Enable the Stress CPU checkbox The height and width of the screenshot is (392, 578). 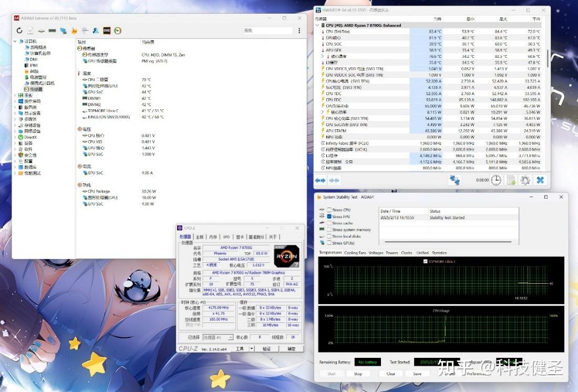[329, 210]
